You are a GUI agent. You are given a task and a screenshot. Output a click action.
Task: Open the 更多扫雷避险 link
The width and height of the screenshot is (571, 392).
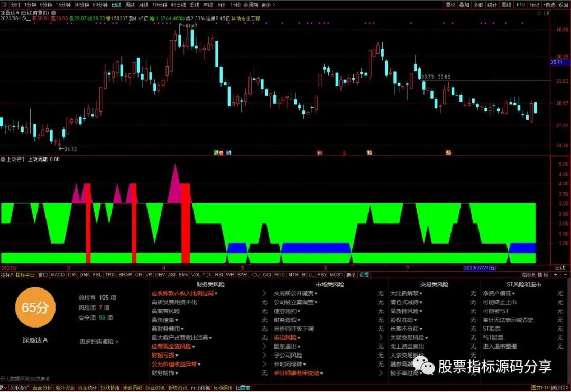(99, 342)
